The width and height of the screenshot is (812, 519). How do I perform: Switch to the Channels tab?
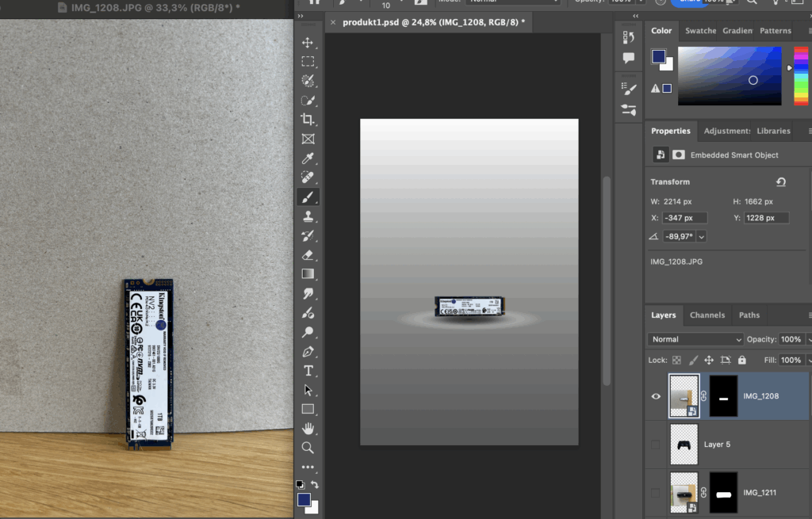[707, 315]
